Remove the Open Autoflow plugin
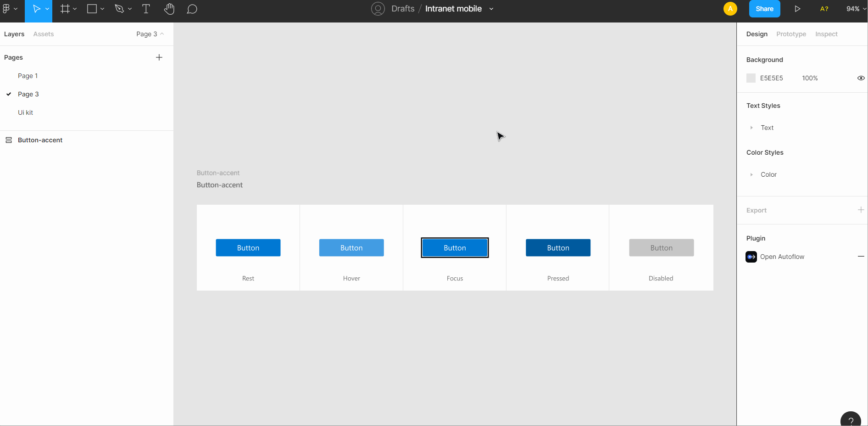 click(861, 257)
